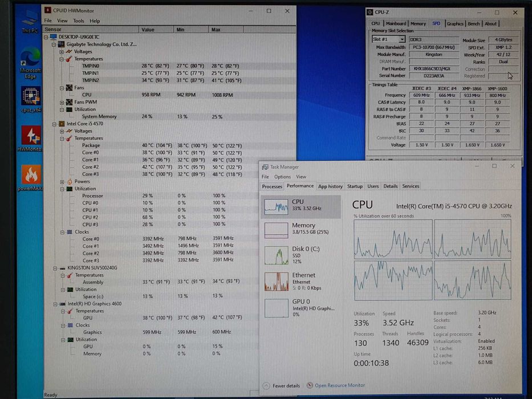532x399 pixels.
Task: Expand the Fans PWM node
Action: click(x=62, y=102)
